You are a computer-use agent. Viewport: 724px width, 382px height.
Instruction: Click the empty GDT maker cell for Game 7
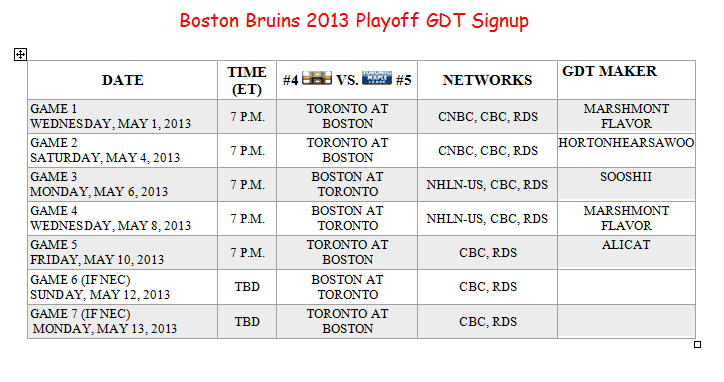point(627,321)
